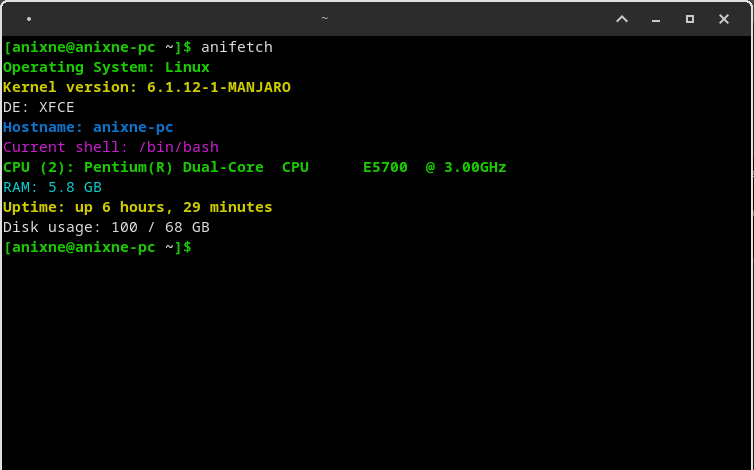Click the last empty '[anixne@anixne-pc ~]$' prompt

[97, 247]
